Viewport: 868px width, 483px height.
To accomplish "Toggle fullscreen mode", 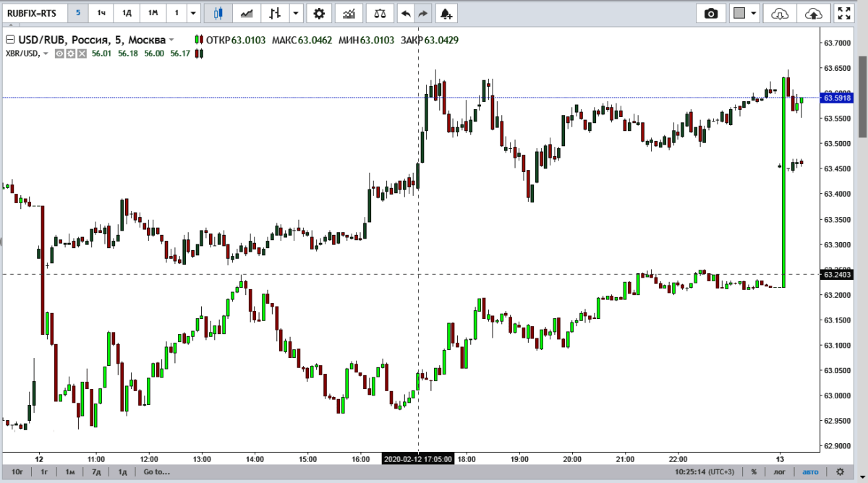I will (x=843, y=13).
